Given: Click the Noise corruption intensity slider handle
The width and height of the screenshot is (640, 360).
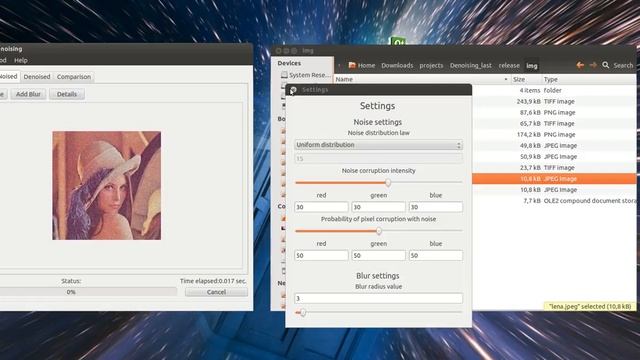Looking at the screenshot, I should [x=388, y=182].
